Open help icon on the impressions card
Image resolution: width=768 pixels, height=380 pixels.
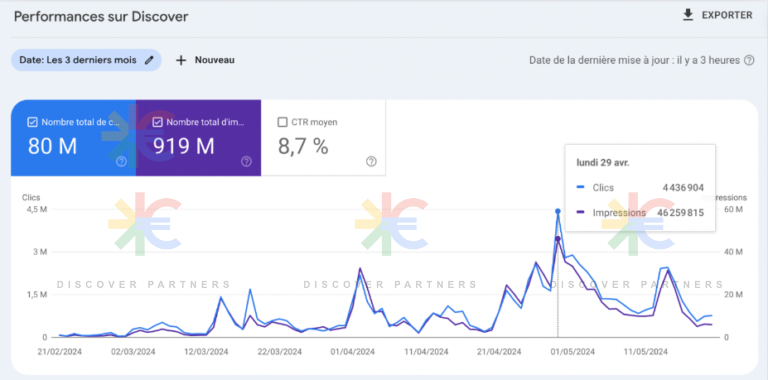tap(246, 162)
